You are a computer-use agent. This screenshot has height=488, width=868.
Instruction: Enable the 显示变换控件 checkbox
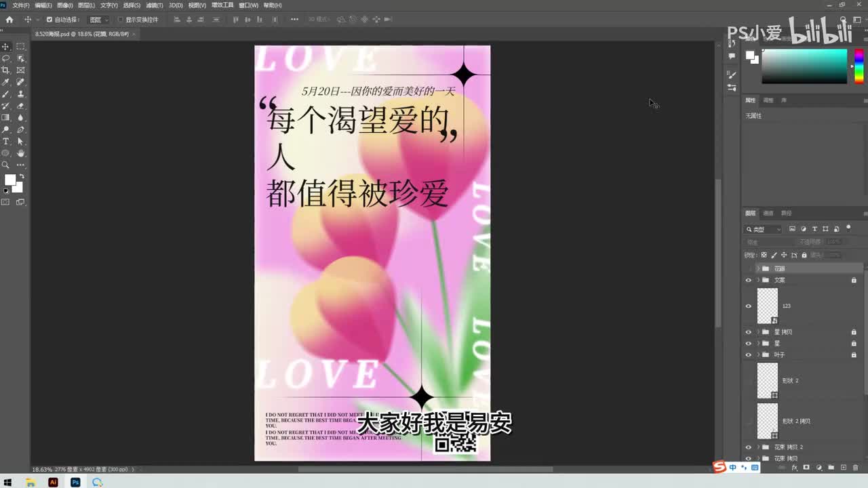point(120,20)
